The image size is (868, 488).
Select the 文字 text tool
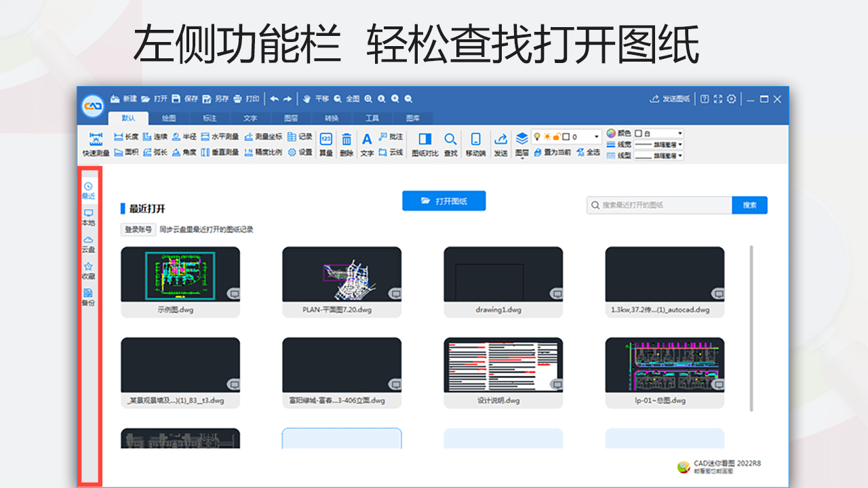(x=367, y=144)
